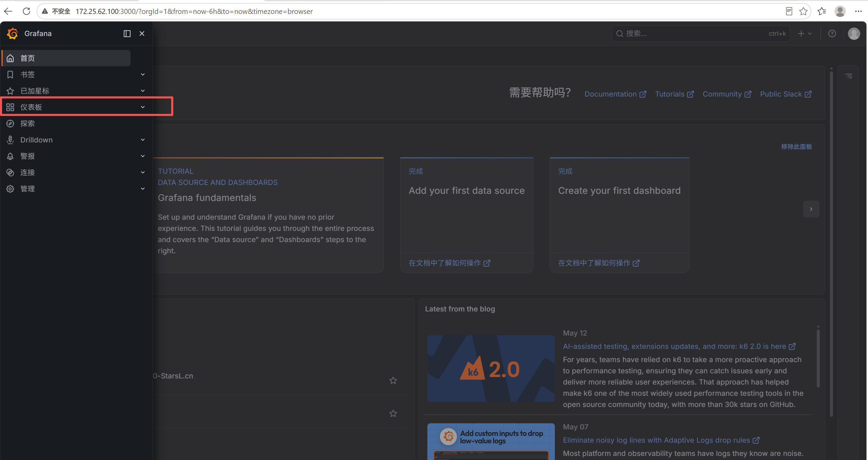Screen dimensions: 868x460
Task: Open the 首页 home menu item
Action: point(66,58)
